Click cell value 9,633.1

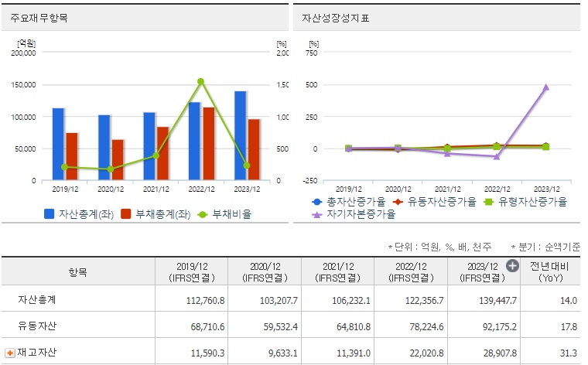click(x=283, y=353)
